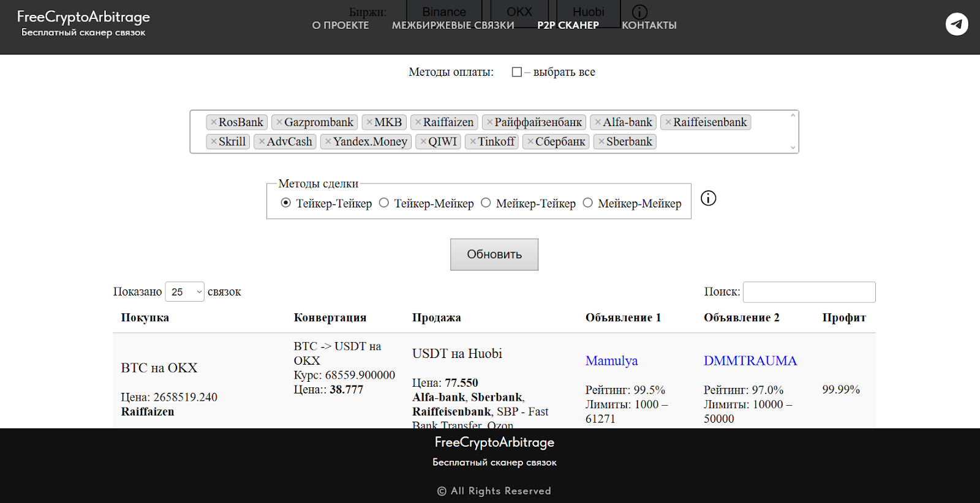Sort by the Объявление 1 column header
Image resolution: width=980 pixels, height=503 pixels.
point(623,318)
